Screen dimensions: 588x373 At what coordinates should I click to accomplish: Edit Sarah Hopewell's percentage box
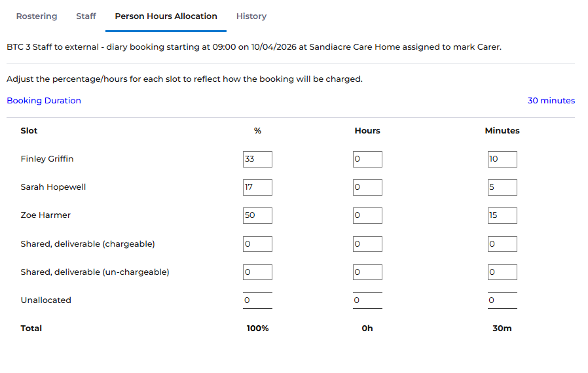tap(257, 187)
